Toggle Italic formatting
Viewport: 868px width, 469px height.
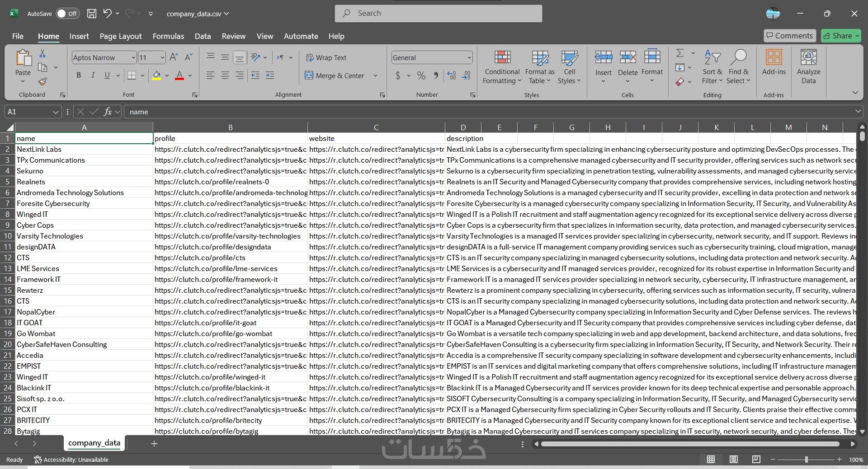pos(93,75)
